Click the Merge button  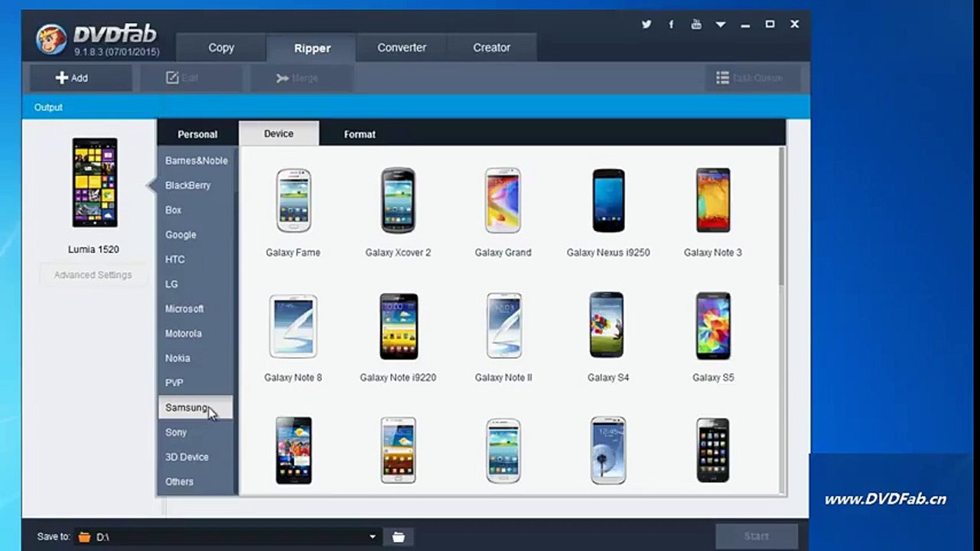301,78
